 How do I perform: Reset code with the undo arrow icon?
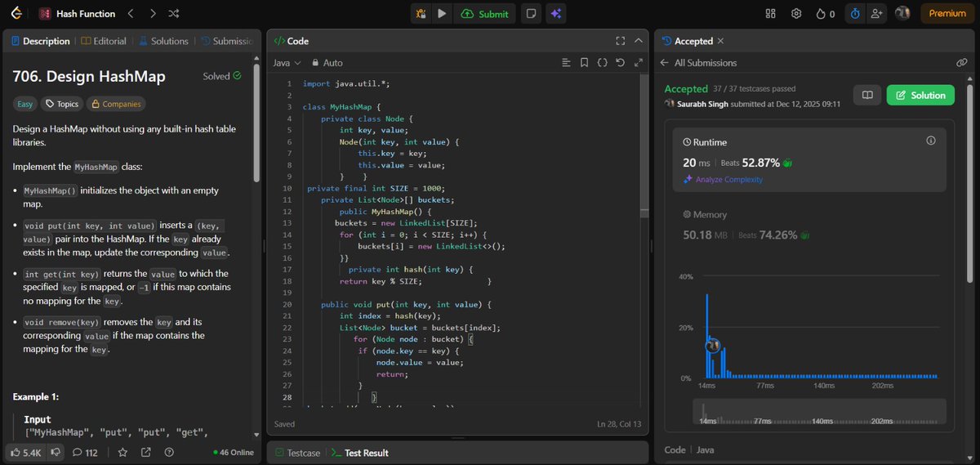620,63
